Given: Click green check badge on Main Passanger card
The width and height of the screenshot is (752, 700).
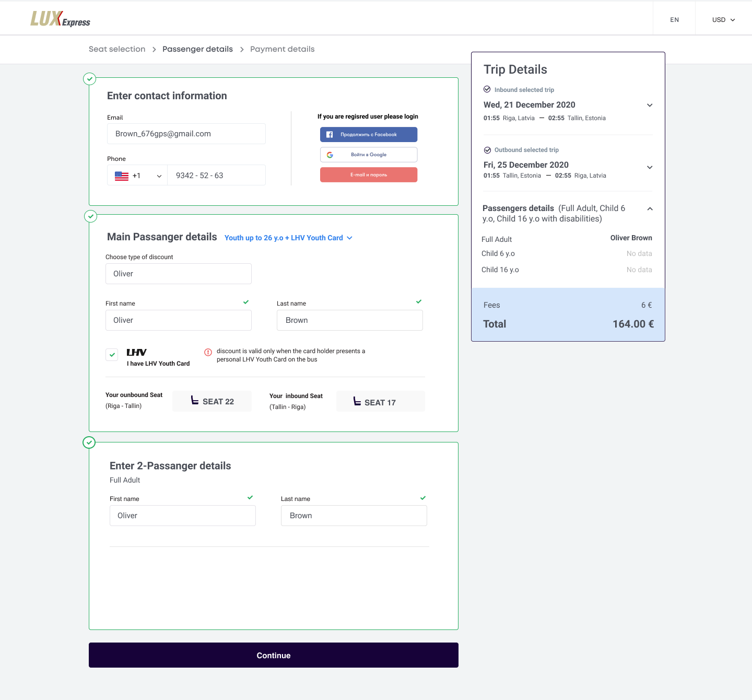Looking at the screenshot, I should click(x=91, y=216).
